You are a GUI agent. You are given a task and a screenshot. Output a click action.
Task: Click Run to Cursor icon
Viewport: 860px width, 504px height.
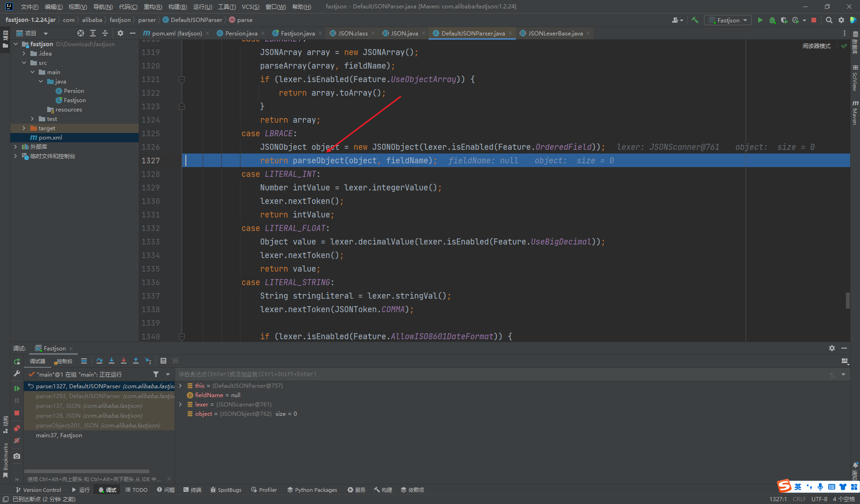pos(148,361)
